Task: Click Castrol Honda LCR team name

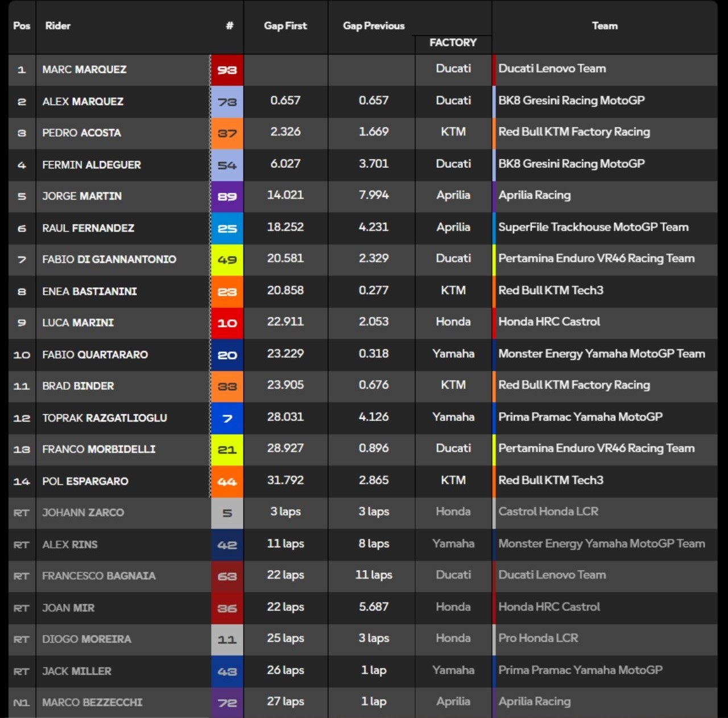Action: [x=548, y=511]
